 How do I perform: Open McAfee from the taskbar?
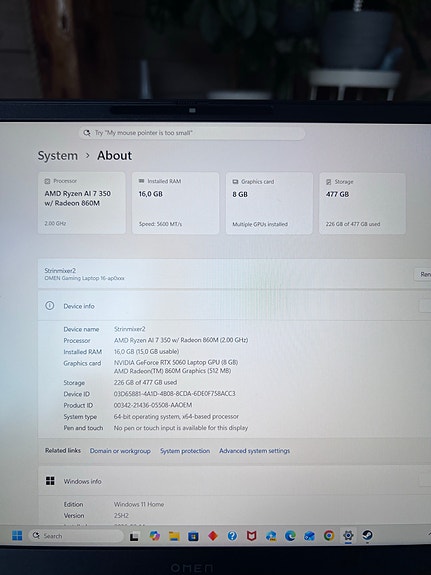pos(251,536)
